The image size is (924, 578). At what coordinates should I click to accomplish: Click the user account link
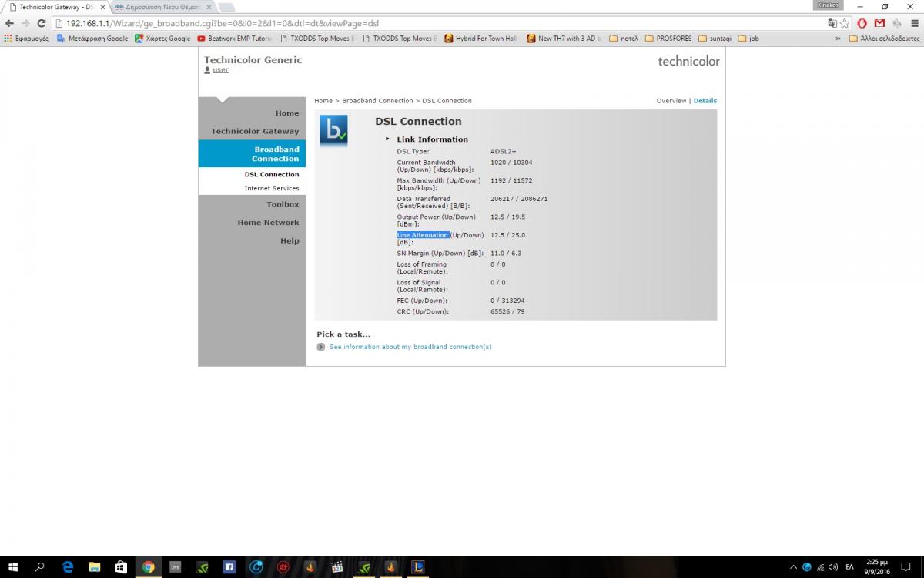click(x=221, y=70)
